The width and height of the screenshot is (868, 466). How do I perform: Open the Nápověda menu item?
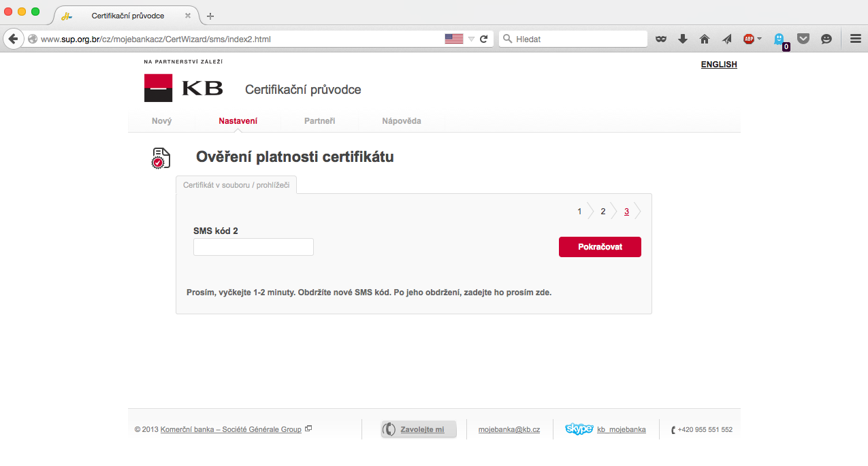[402, 121]
